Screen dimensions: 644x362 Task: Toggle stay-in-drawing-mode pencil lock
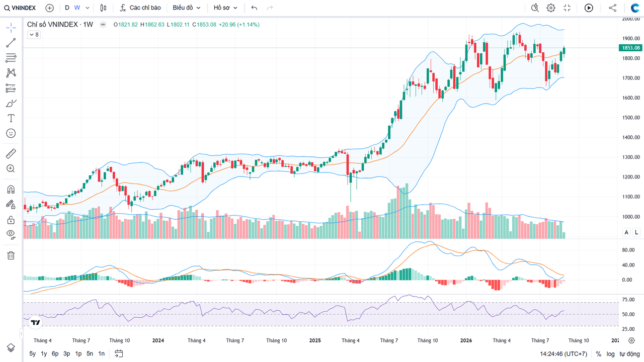(11, 204)
